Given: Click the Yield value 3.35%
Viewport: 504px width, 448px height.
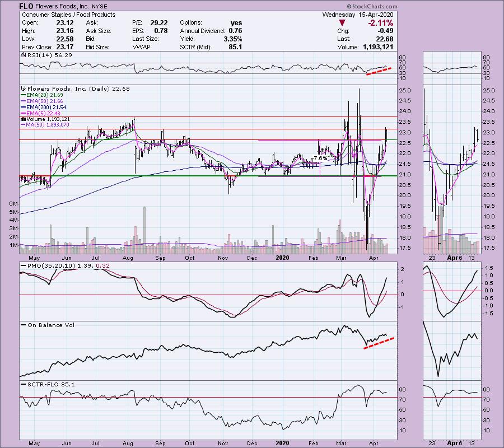Looking at the screenshot, I should (233, 39).
